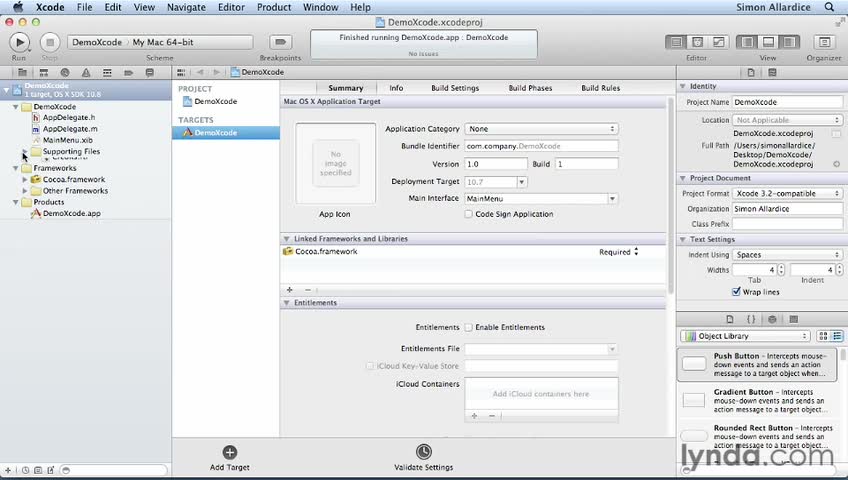Show the Symbol navigator

[44, 72]
